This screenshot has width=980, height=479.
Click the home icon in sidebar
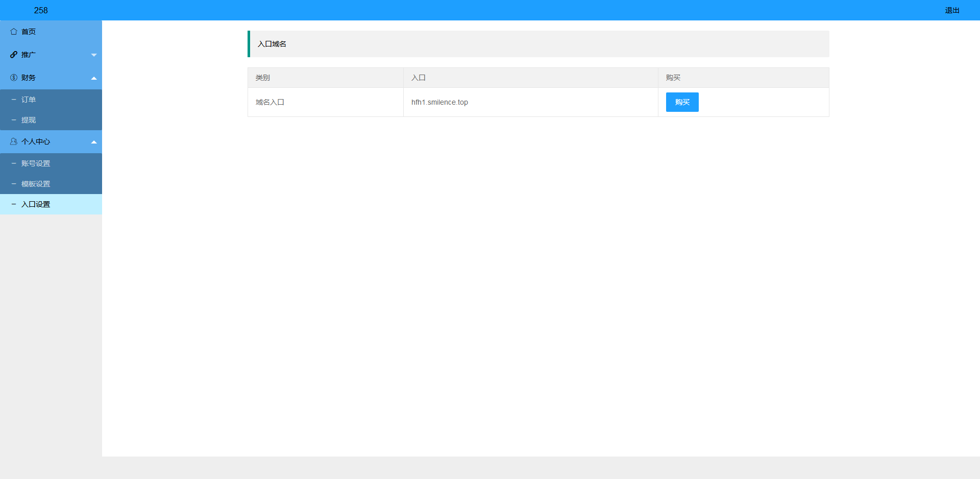tap(14, 32)
